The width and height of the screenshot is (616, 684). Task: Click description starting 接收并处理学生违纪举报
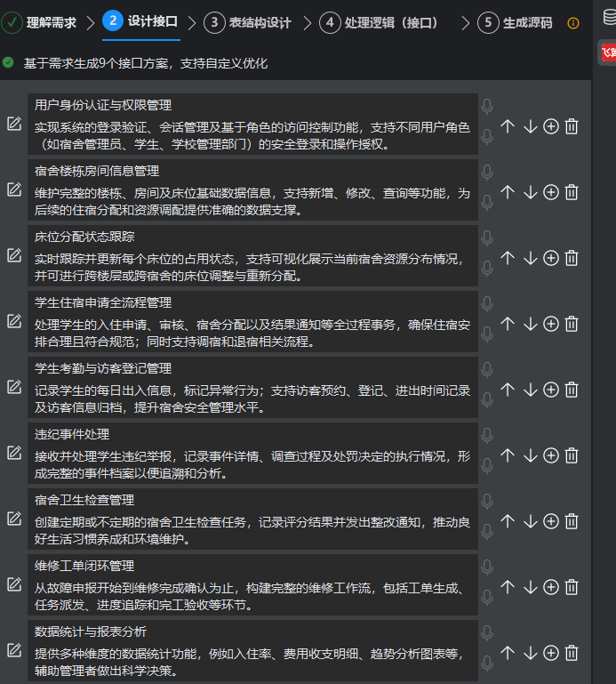(x=252, y=465)
